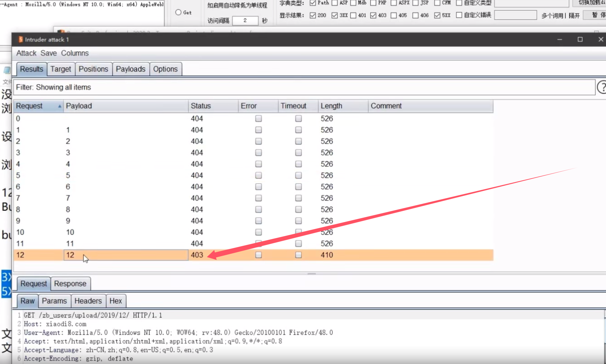Uncheck the 403 result checkbox in scanner

pyautogui.click(x=373, y=15)
